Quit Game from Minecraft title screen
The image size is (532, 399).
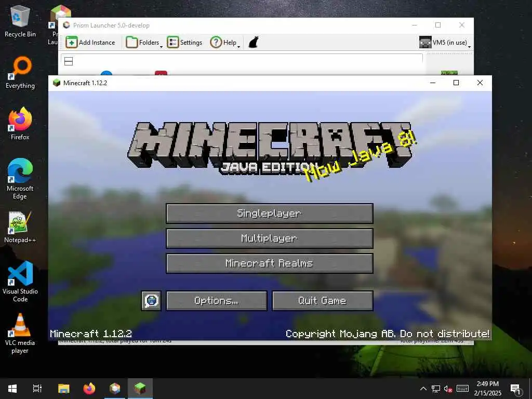pyautogui.click(x=322, y=301)
